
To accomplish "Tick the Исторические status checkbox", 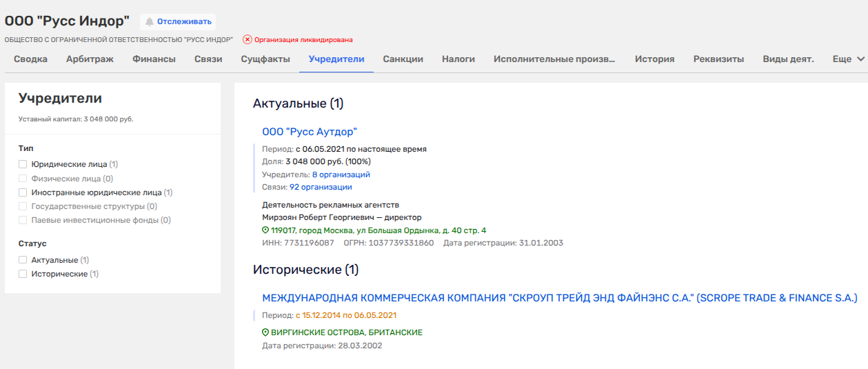I will click(x=23, y=275).
